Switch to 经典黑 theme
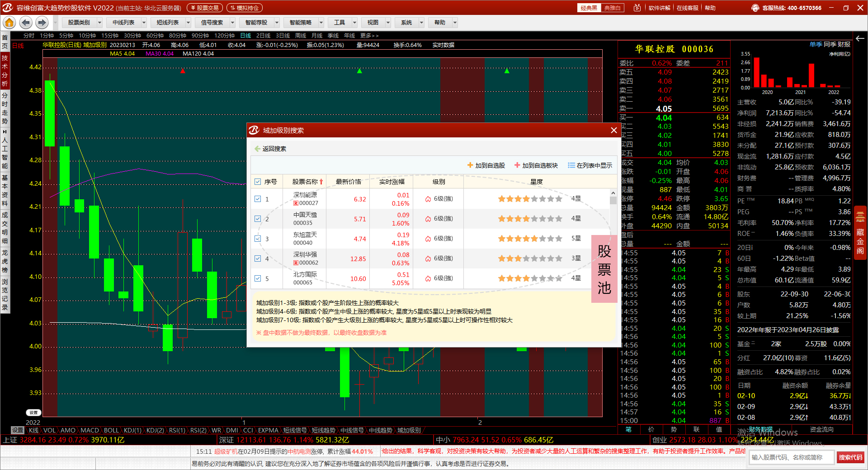Screen dimensions: 868x470 (x=589, y=8)
